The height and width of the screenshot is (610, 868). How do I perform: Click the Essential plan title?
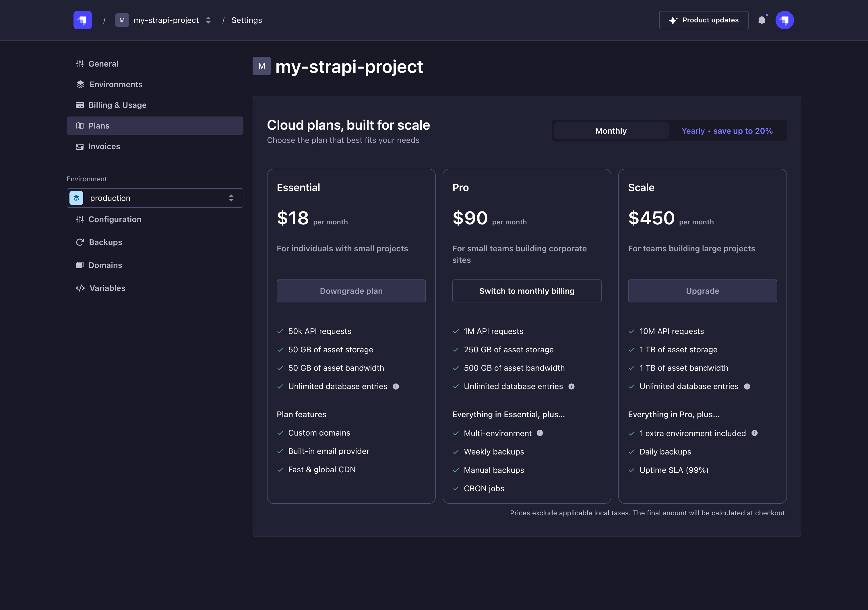298,187
